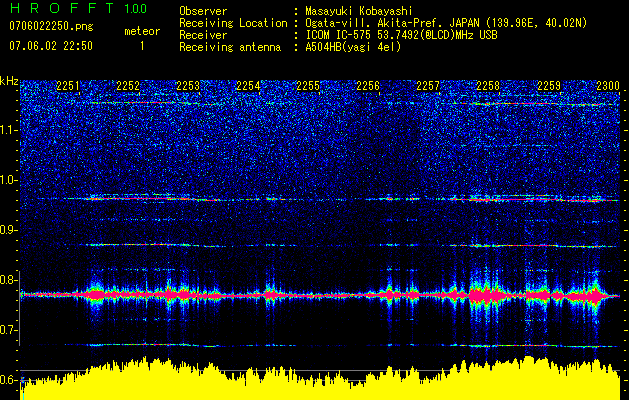The width and height of the screenshot is (629, 400).
Task: Click the HROFFT 1.0.0 title text
Action: (x=79, y=8)
